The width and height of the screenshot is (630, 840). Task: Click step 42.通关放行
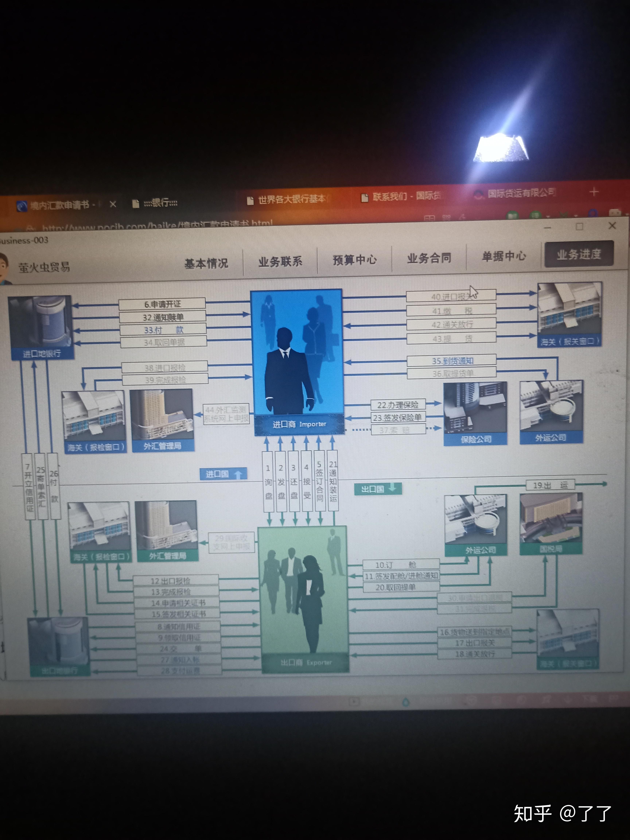pos(452,324)
